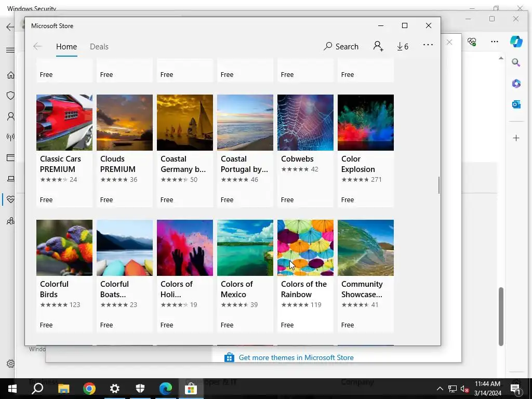Image resolution: width=532 pixels, height=399 pixels.
Task: Open the Windows Start menu
Action: click(x=12, y=389)
